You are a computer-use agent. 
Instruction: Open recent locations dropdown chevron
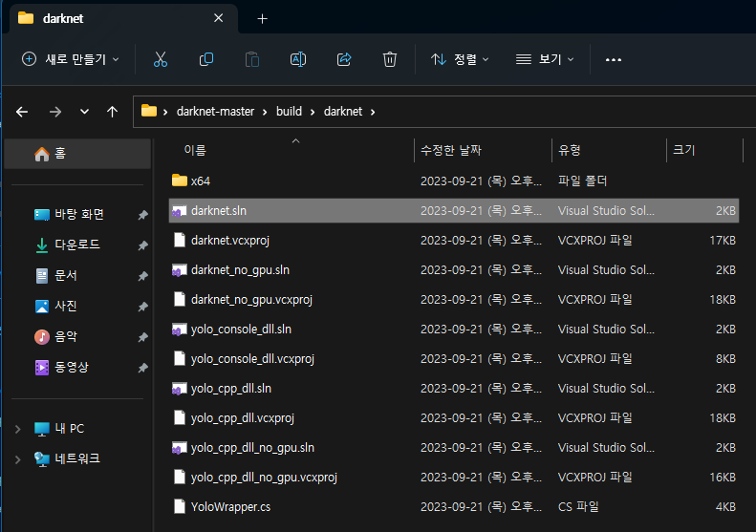tap(84, 112)
